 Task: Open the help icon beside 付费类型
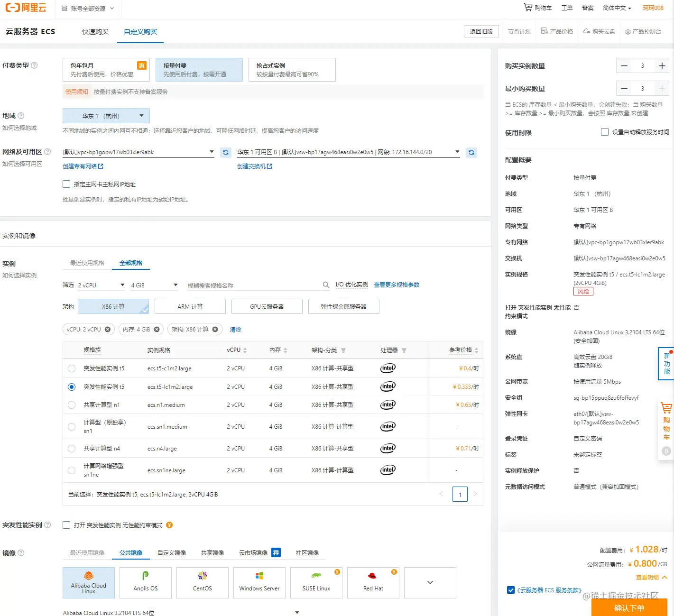pos(34,65)
